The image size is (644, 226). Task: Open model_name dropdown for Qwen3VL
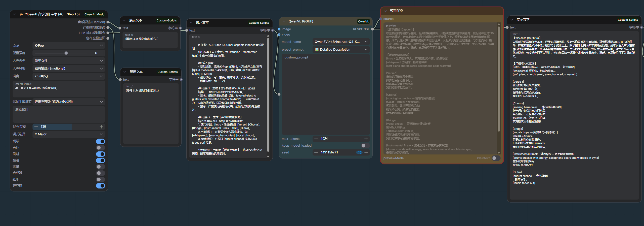click(341, 42)
